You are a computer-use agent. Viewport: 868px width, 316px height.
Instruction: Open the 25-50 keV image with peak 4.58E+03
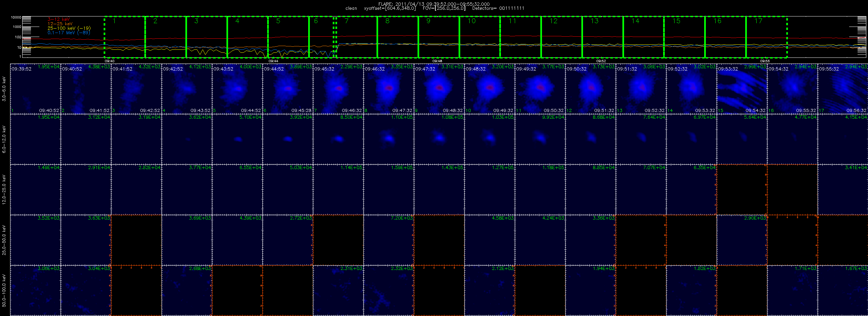490,240
